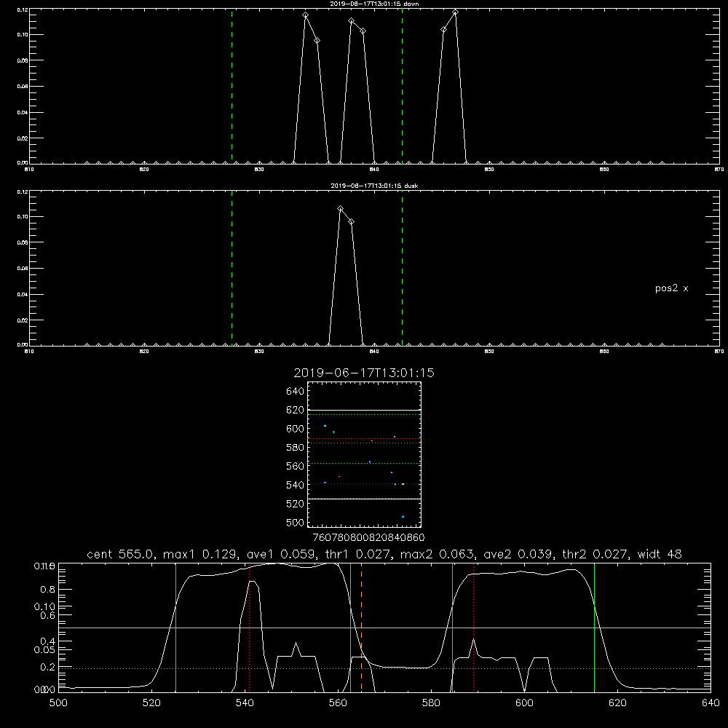
Task: Click the 820 label on dusk plot x-axis
Action: (x=144, y=352)
